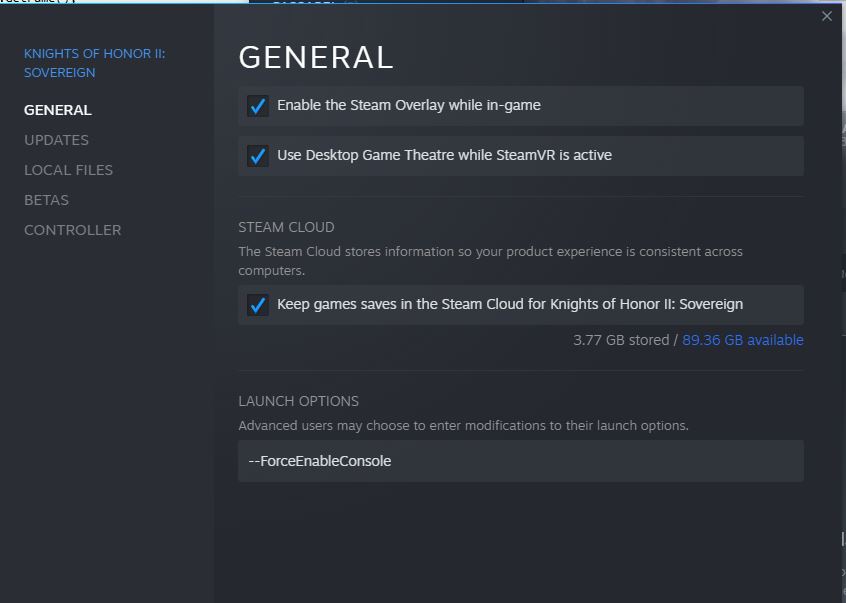Click the checkmark on the Steam Overlay checkbox
Screen dimensions: 846x603
[258, 105]
